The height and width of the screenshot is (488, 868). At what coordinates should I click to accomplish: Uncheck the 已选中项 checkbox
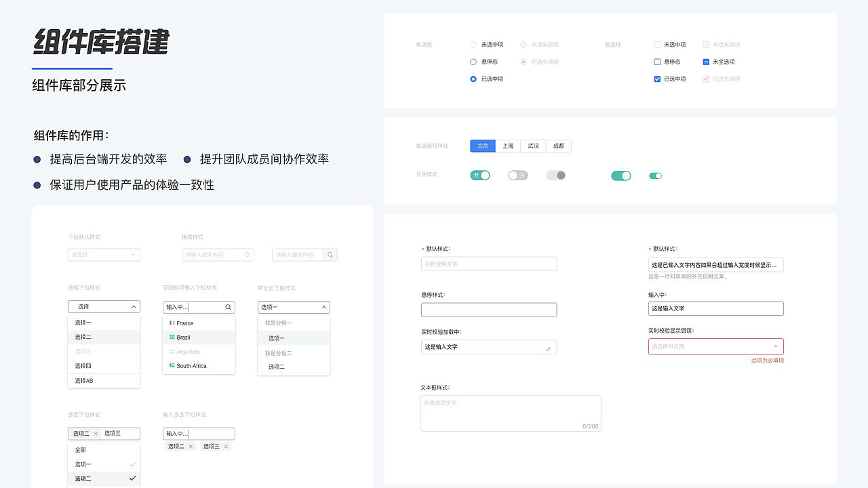click(x=657, y=79)
